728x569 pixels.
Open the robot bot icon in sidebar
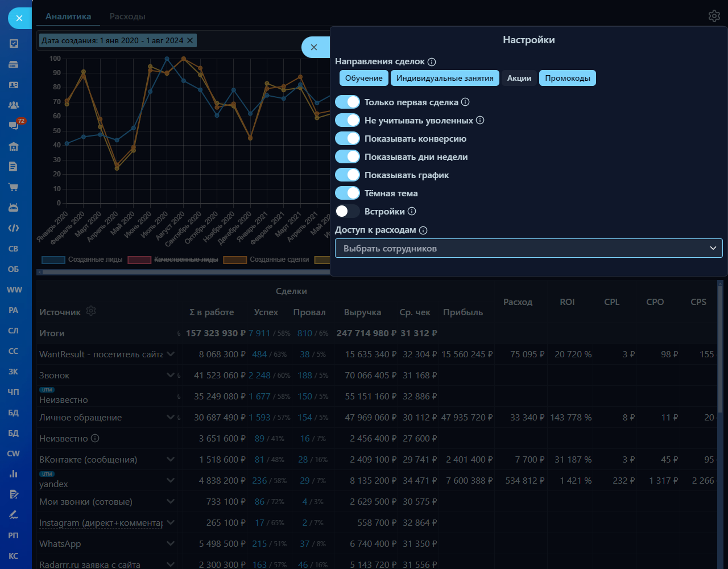pyautogui.click(x=14, y=208)
